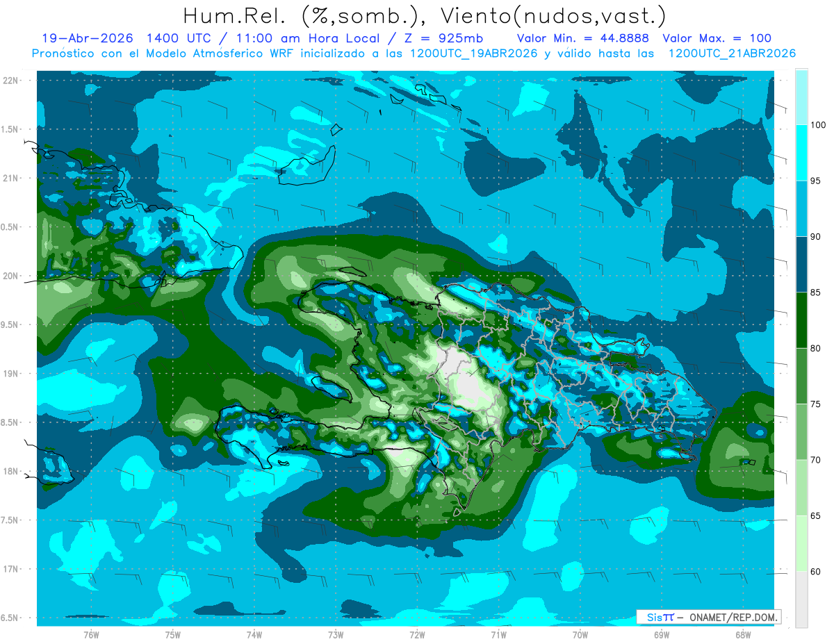Click the 72W longitude axis label
The width and height of the screenshot is (834, 644).
point(417,634)
